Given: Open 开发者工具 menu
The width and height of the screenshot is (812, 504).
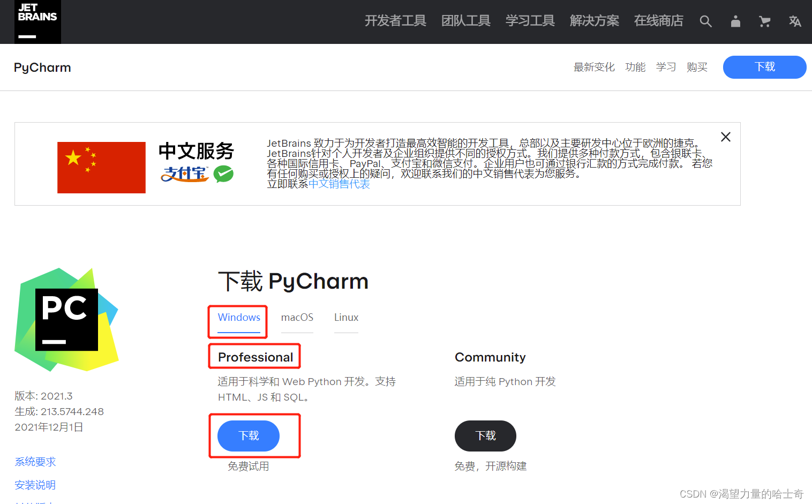Looking at the screenshot, I should (x=395, y=21).
